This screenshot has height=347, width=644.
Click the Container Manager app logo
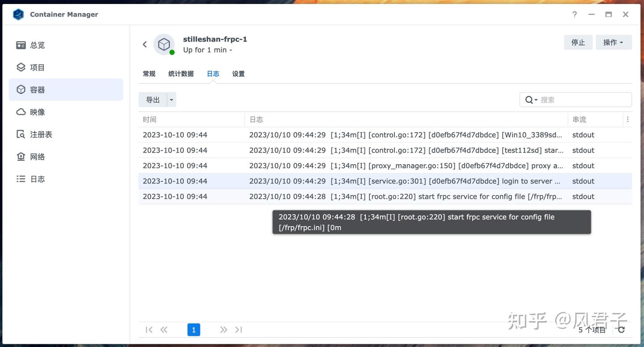coord(18,14)
